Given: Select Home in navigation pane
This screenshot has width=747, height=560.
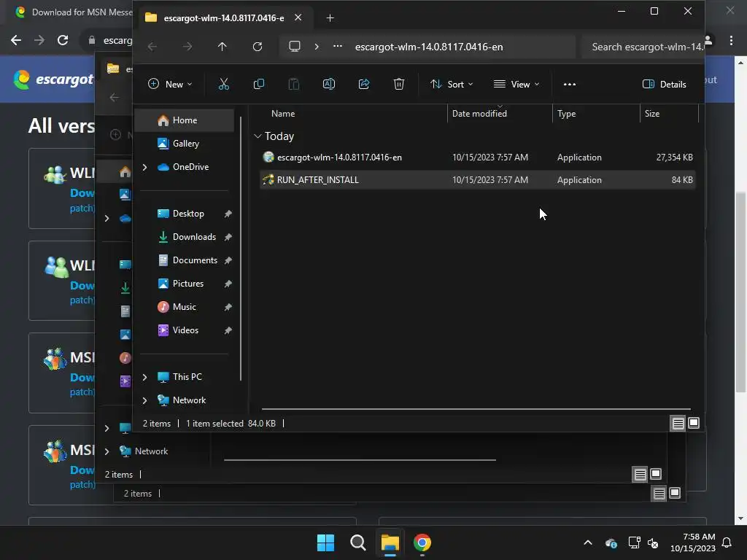Looking at the screenshot, I should tap(185, 120).
